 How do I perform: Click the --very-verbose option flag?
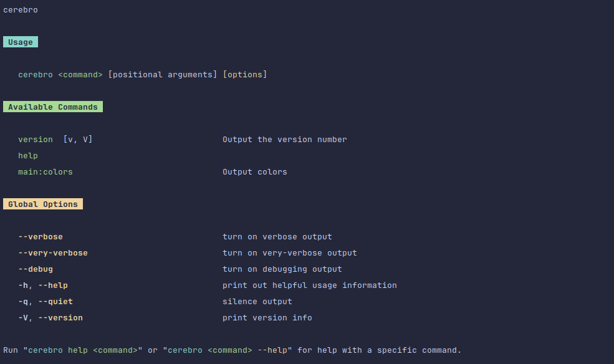(x=53, y=253)
